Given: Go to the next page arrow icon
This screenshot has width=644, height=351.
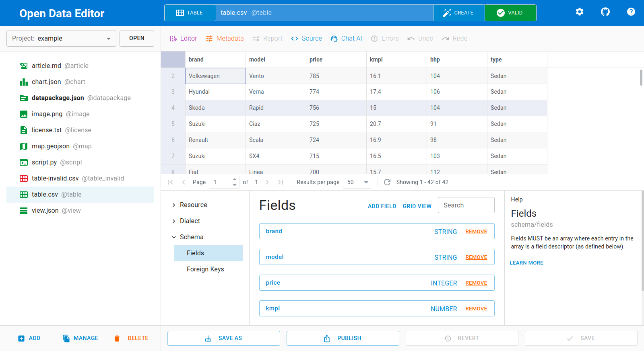Looking at the screenshot, I should coord(267,182).
